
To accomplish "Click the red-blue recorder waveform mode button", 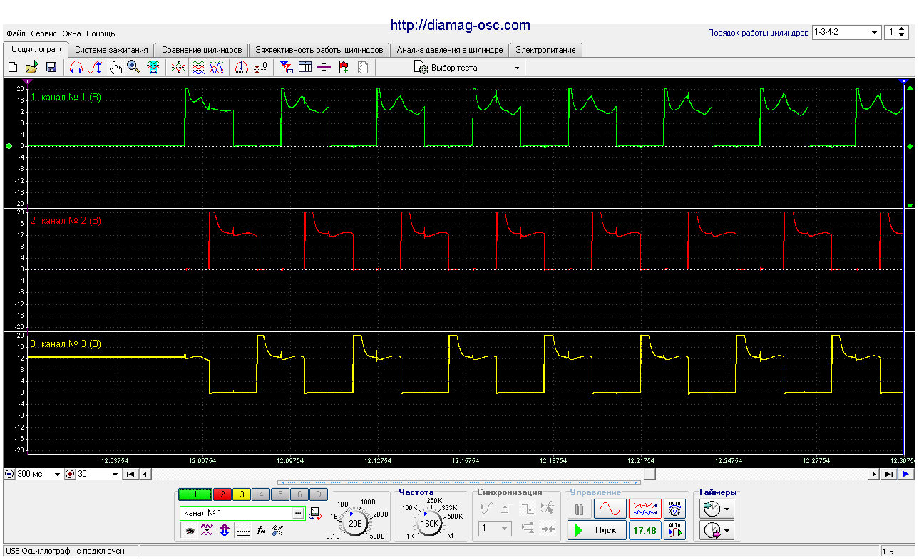I will point(645,509).
